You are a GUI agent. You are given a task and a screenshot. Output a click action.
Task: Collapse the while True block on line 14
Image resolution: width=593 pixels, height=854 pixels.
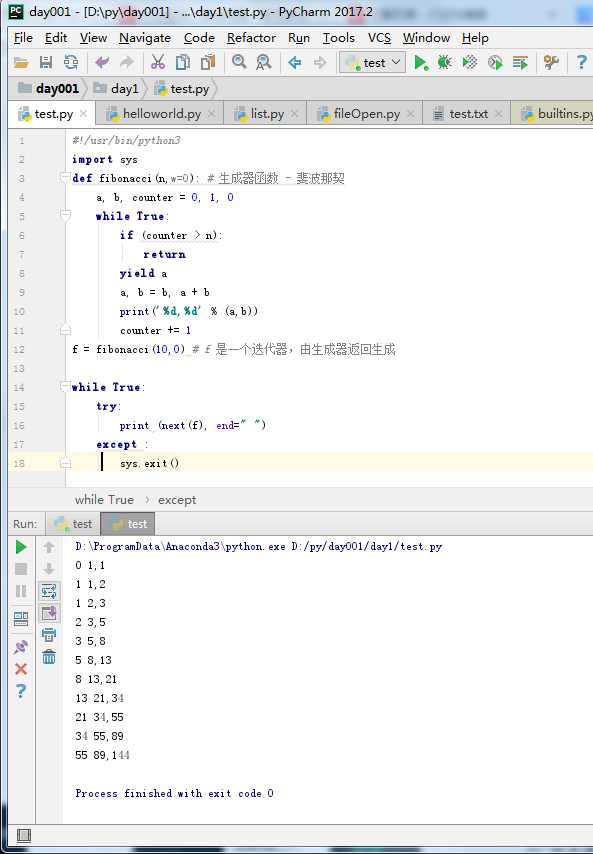(x=65, y=387)
